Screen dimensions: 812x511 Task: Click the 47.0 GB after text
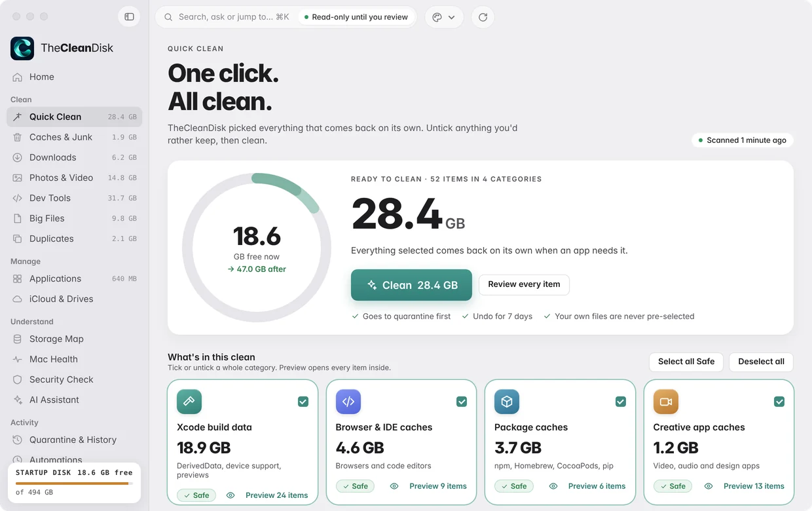click(x=257, y=269)
